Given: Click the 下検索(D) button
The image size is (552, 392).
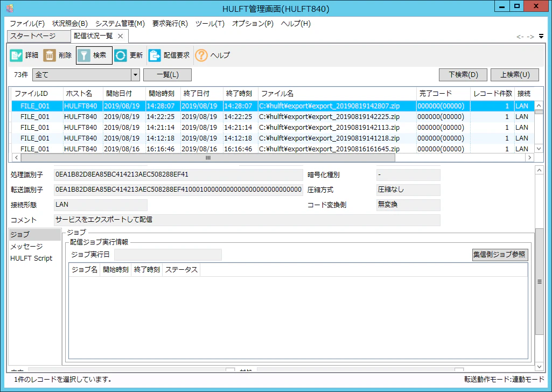Looking at the screenshot, I should [x=463, y=75].
